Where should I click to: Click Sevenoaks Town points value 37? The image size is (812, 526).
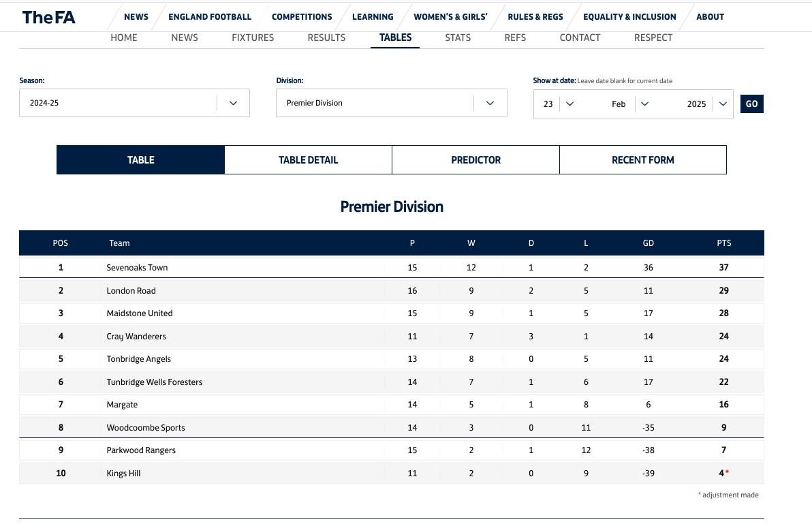724,268
